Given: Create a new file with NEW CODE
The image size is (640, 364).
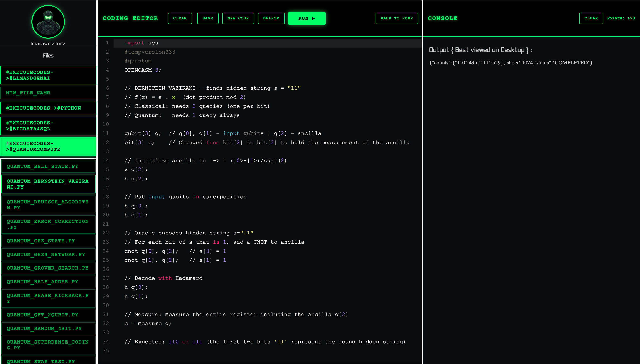Looking at the screenshot, I should pos(238,18).
